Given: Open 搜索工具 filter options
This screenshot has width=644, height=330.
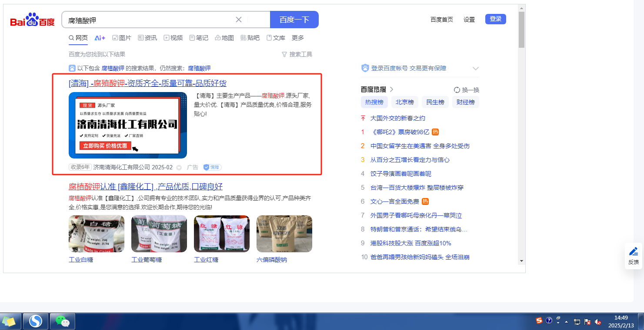Looking at the screenshot, I should pos(297,54).
